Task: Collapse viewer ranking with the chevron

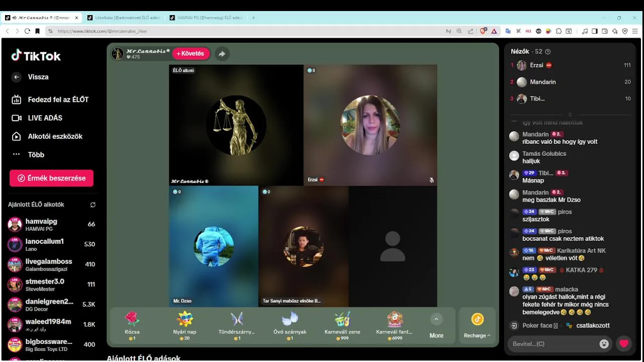Action: point(570,115)
